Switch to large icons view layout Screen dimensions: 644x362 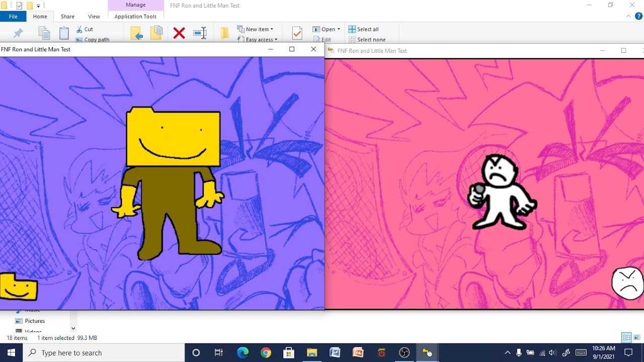point(637,337)
